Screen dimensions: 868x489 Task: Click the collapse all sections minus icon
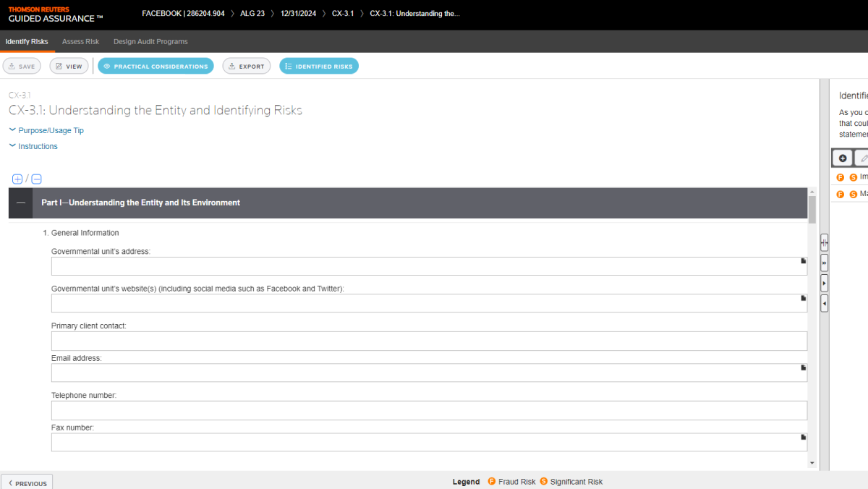pos(36,179)
